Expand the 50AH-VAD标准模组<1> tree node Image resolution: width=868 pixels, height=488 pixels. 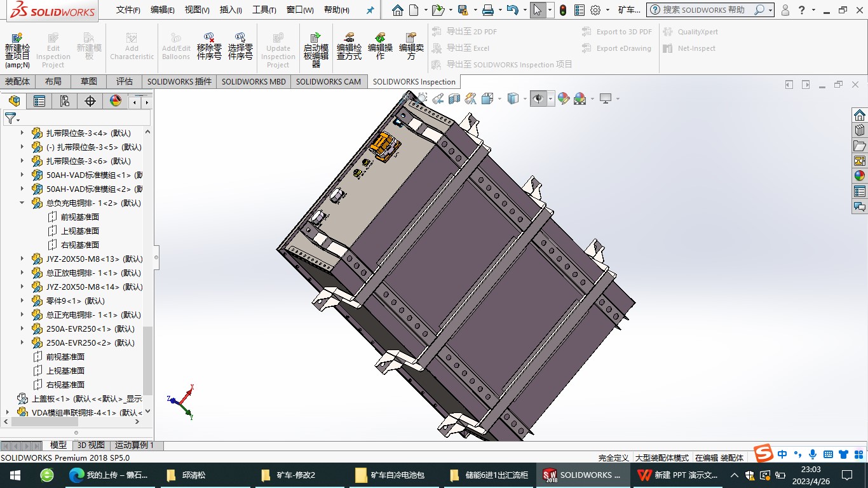22,175
